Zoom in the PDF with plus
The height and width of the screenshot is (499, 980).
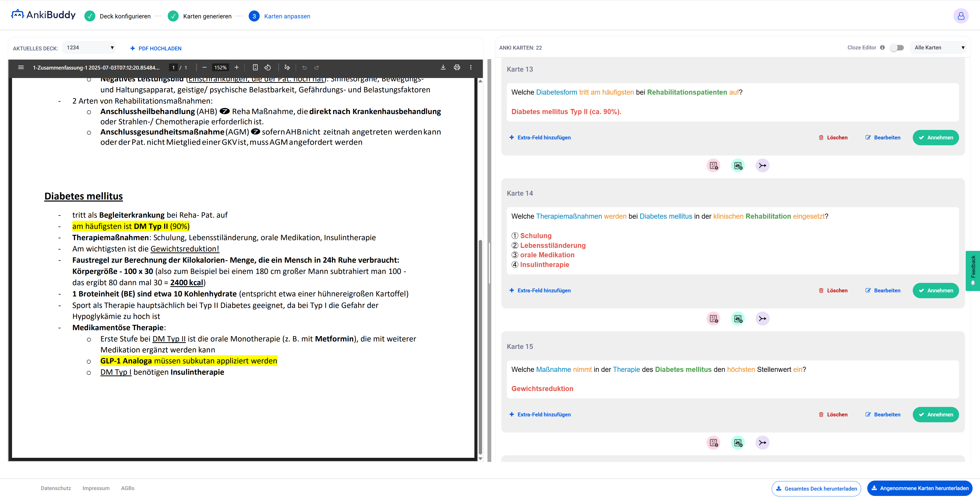(237, 67)
